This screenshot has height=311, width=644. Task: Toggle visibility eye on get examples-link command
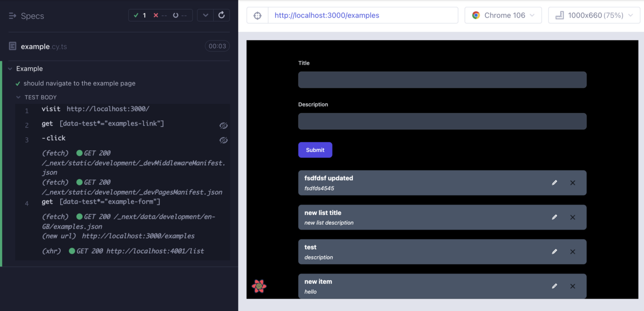tap(224, 126)
